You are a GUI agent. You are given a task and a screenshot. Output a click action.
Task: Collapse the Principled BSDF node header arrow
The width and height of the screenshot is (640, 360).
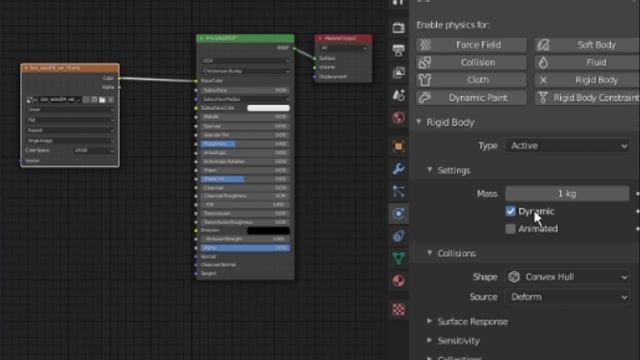tap(201, 38)
